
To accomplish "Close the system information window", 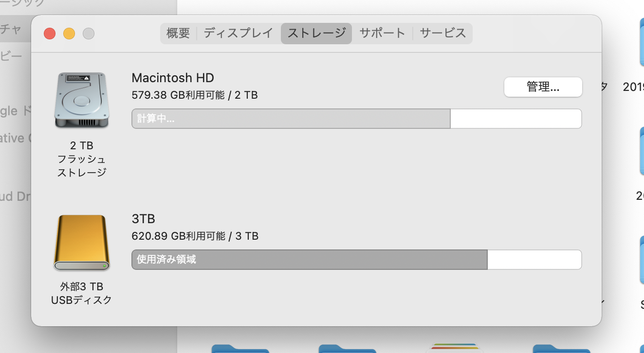I will click(50, 34).
